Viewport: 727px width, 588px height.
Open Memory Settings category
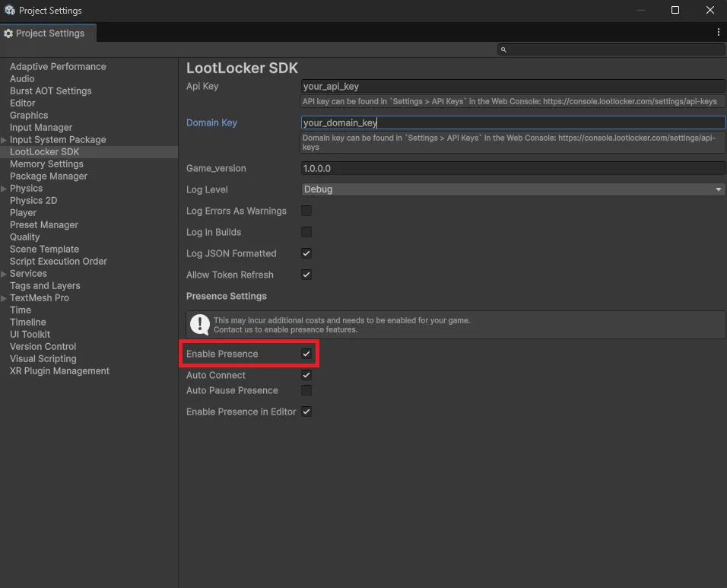coord(46,164)
